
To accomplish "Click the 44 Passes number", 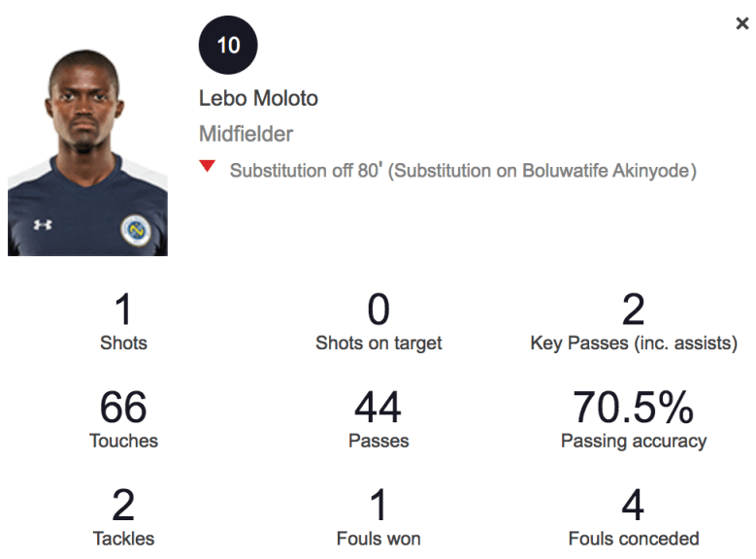I will point(378,408).
